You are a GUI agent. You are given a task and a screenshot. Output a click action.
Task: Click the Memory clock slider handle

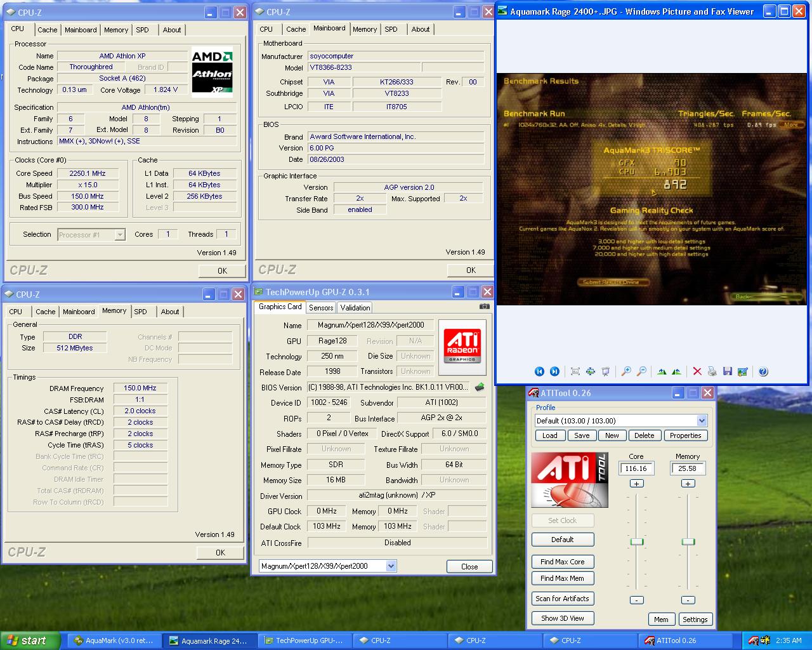pyautogui.click(x=688, y=541)
